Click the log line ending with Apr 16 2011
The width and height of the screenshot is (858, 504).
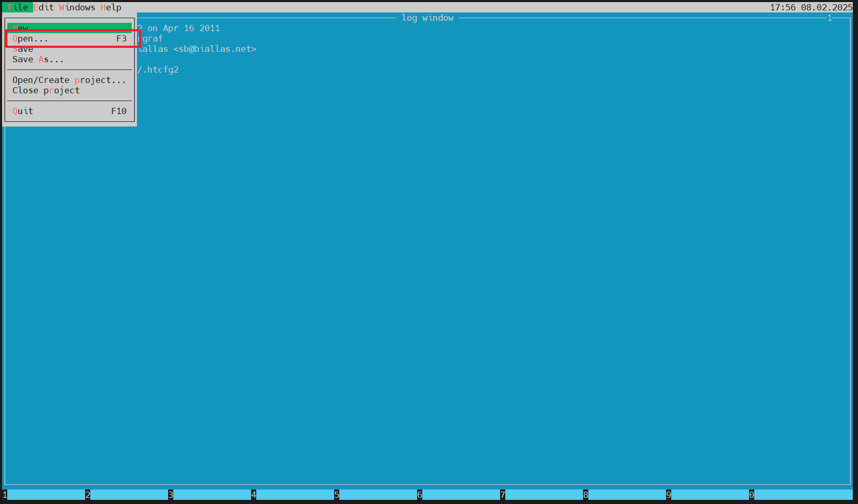pyautogui.click(x=178, y=28)
